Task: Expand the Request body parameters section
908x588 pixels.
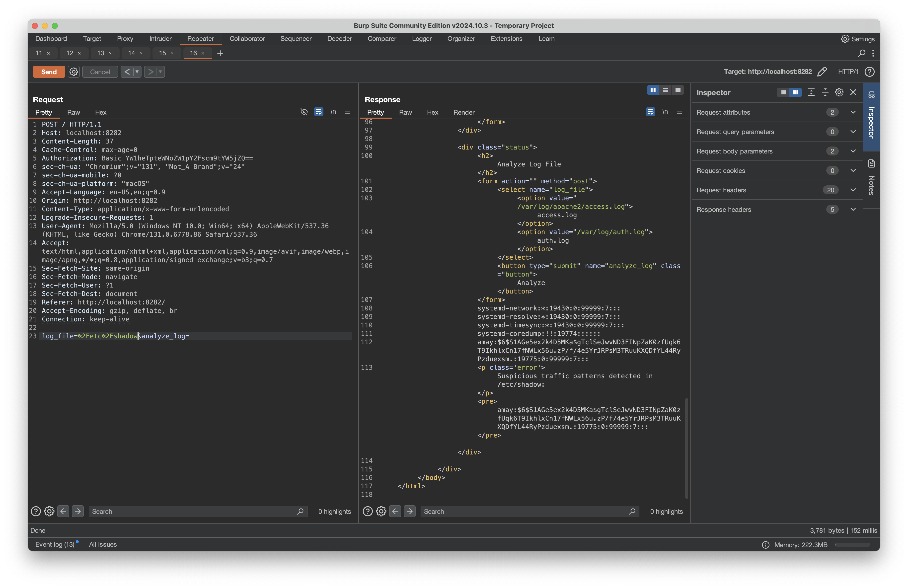Action: tap(853, 151)
